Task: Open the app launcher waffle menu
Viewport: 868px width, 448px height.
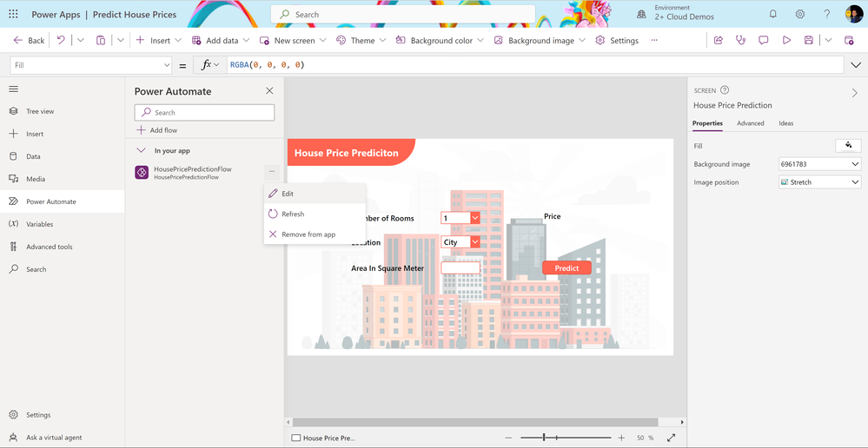Action: (13, 15)
